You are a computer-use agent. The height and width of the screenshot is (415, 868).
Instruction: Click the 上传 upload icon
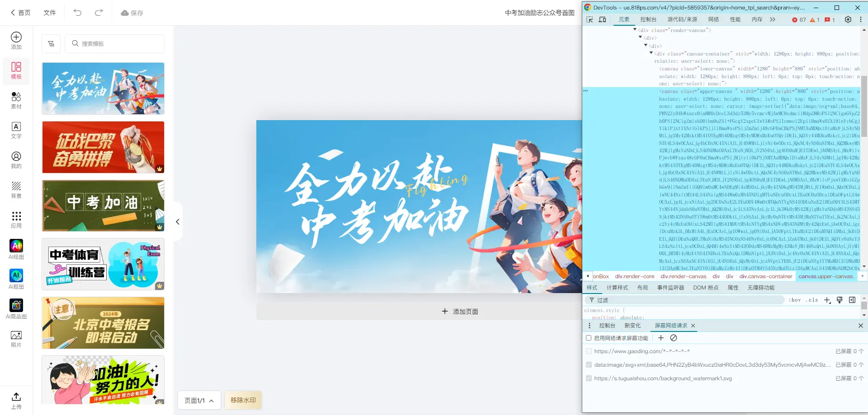pyautogui.click(x=16, y=400)
